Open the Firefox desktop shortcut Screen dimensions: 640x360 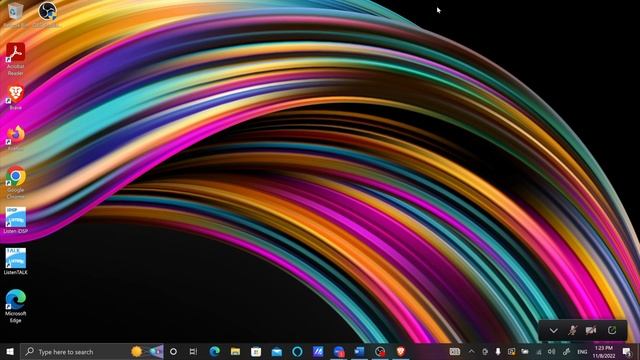(x=16, y=138)
